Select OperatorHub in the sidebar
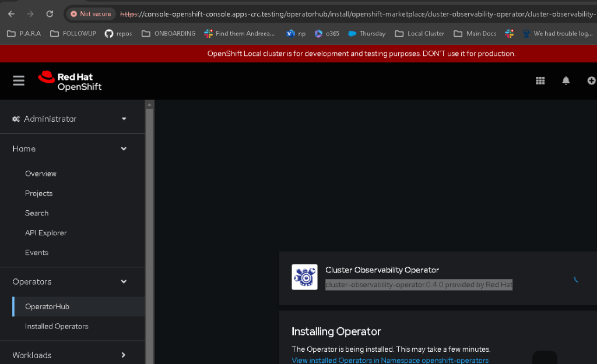The width and height of the screenshot is (597, 364). tap(79, 306)
